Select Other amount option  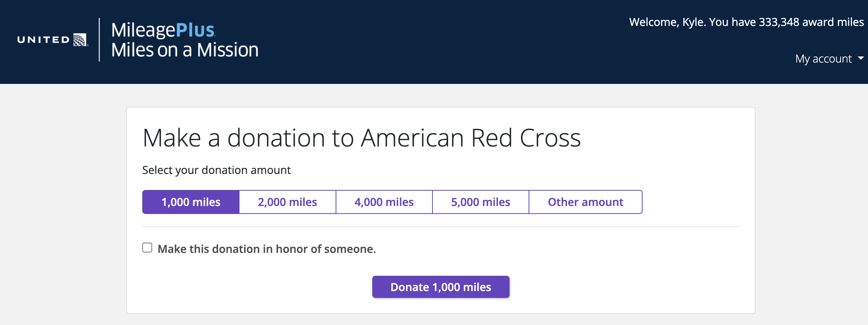point(585,202)
